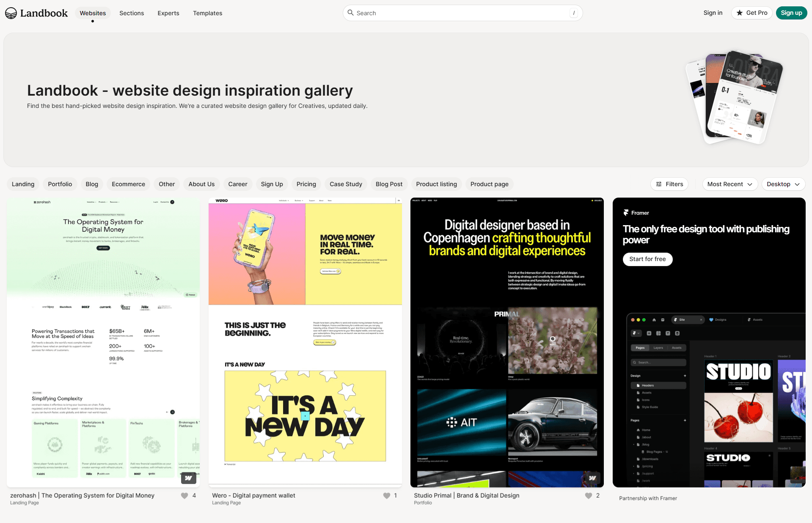
Task: Open the Websites nav tab
Action: (x=93, y=13)
